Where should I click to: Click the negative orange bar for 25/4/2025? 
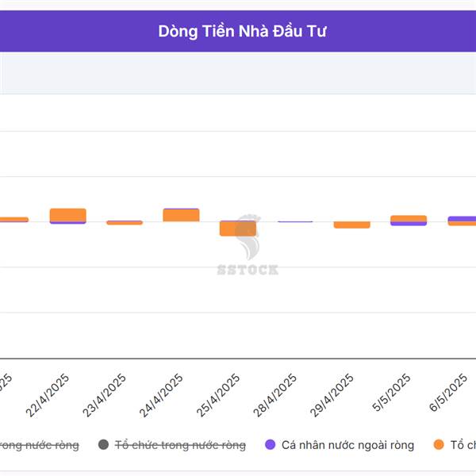coord(238,229)
